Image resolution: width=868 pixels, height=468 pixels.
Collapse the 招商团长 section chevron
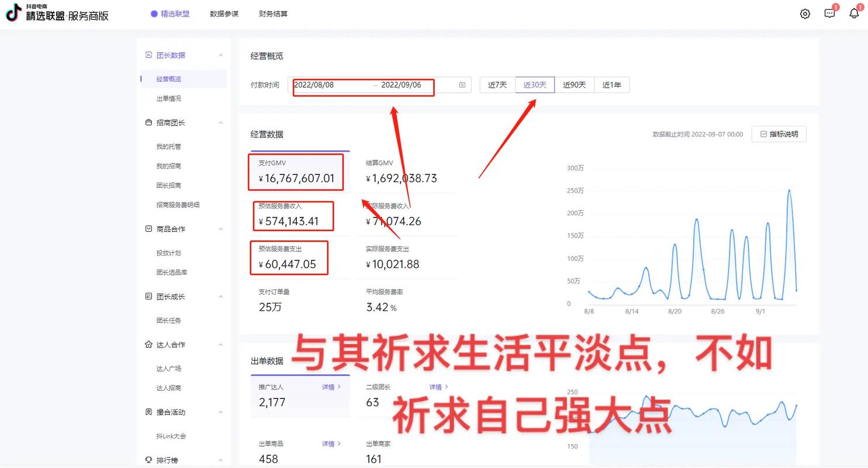pos(220,123)
